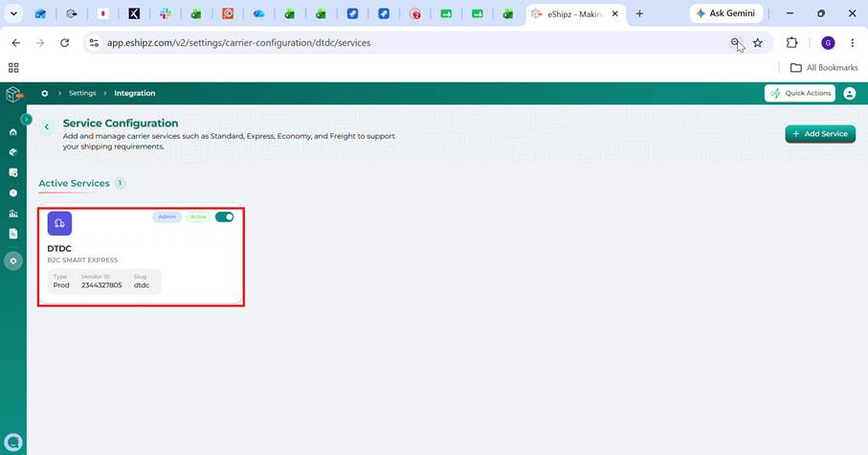
Task: Click the Add Service button
Action: pos(820,133)
